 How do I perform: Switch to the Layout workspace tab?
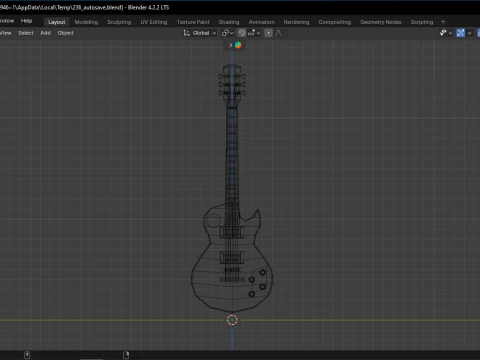[56, 22]
